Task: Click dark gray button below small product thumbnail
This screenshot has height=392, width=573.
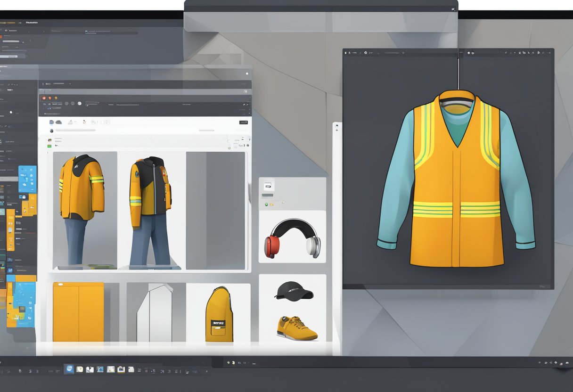Action: click(267, 195)
